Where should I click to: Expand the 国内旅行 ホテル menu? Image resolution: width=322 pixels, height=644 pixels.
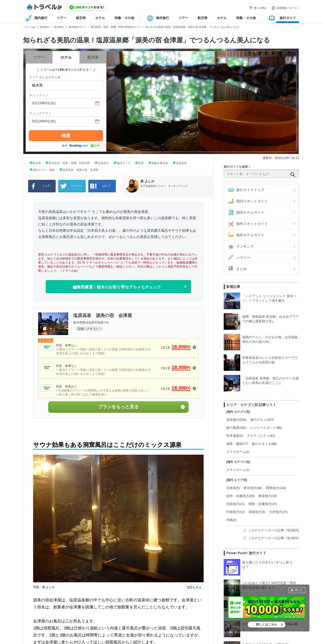point(100,19)
